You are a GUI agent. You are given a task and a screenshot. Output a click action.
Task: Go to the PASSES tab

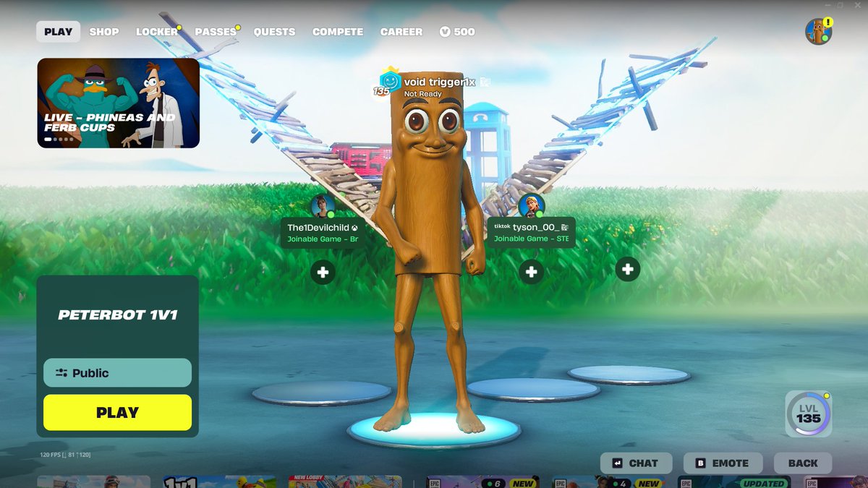tap(216, 32)
